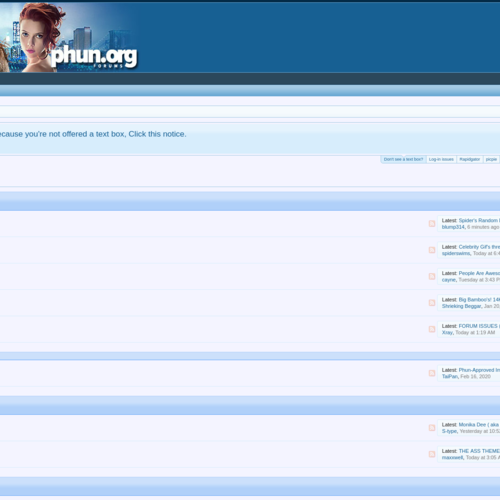This screenshot has width=500, height=500.
Task: Open latest thread "FORUM ISSUES"
Action: click(479, 326)
